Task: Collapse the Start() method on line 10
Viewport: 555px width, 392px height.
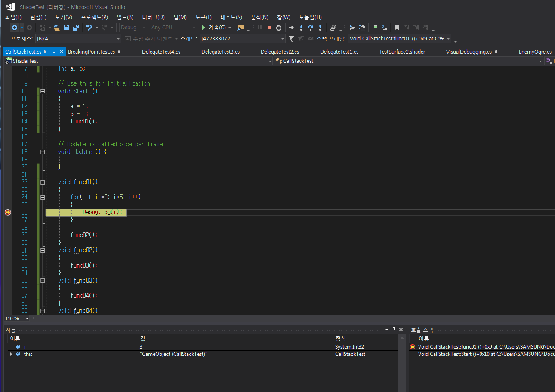Action: (x=43, y=91)
